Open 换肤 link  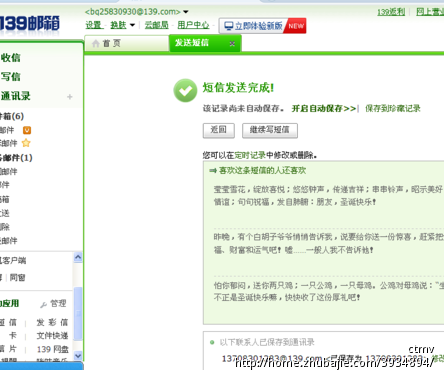click(x=118, y=25)
